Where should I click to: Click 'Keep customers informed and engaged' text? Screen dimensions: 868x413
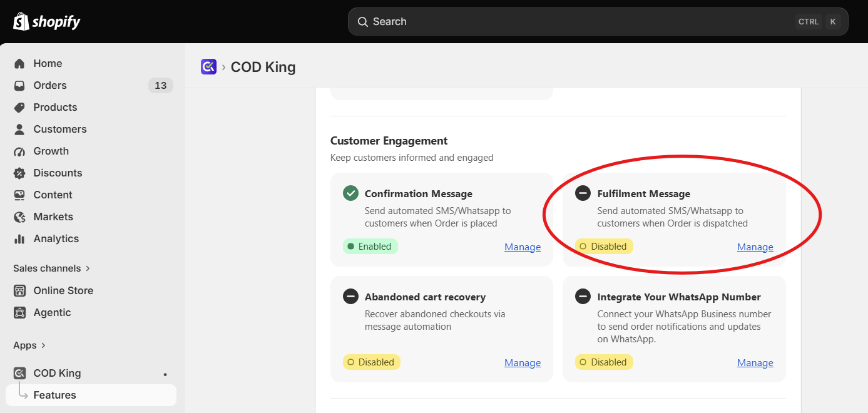tap(412, 158)
